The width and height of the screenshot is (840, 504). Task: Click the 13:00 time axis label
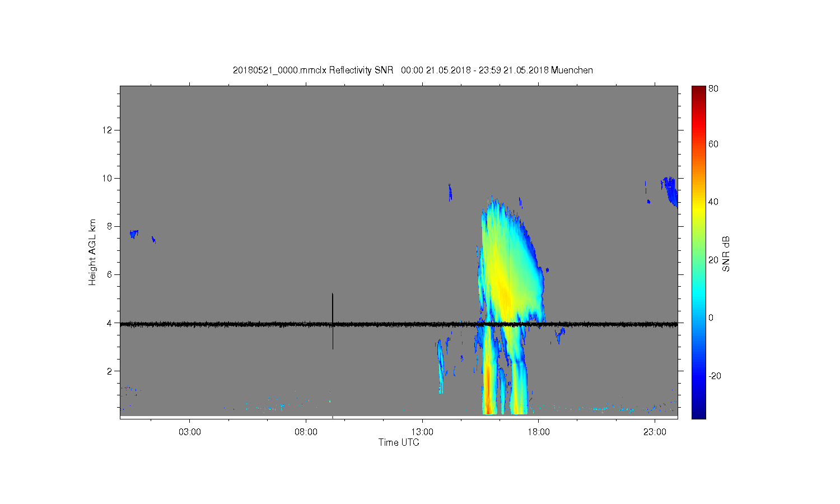click(422, 432)
